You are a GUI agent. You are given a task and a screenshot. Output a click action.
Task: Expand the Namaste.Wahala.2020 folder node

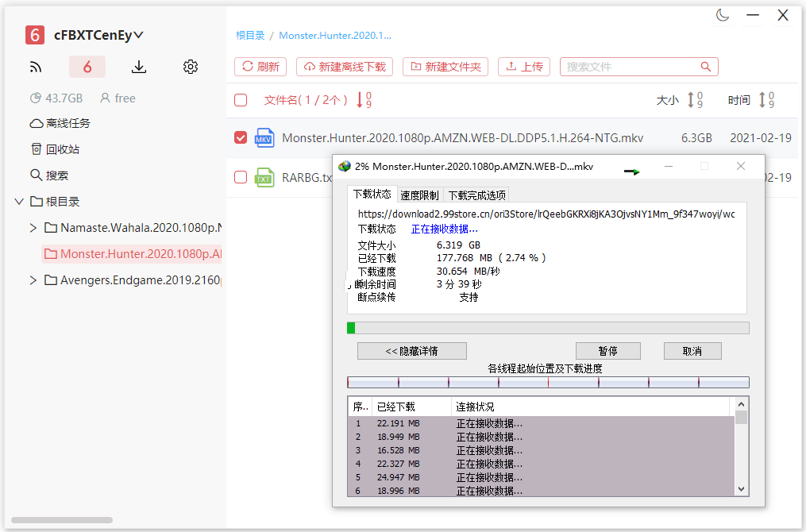click(x=33, y=228)
